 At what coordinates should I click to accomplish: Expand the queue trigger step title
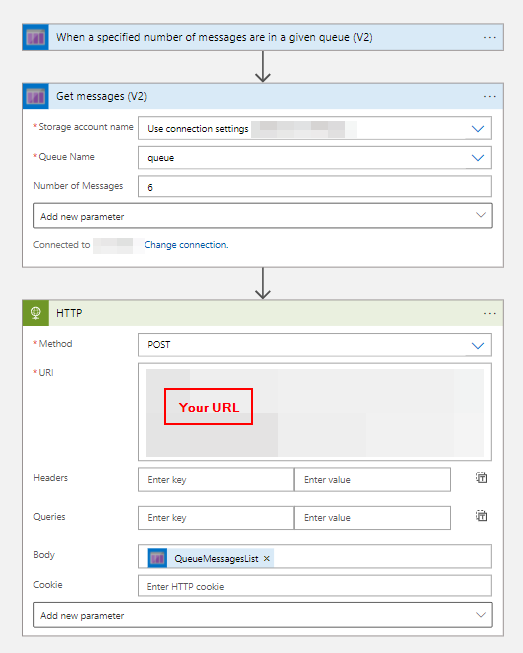pos(214,37)
